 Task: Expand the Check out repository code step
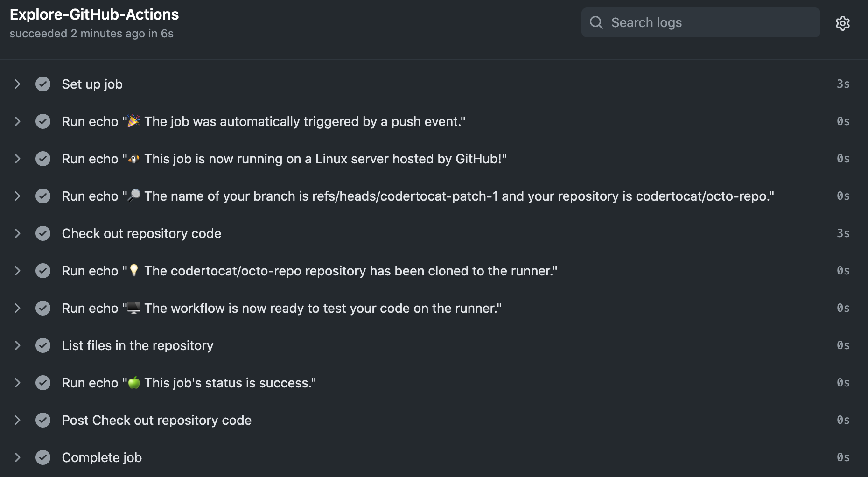click(x=17, y=233)
